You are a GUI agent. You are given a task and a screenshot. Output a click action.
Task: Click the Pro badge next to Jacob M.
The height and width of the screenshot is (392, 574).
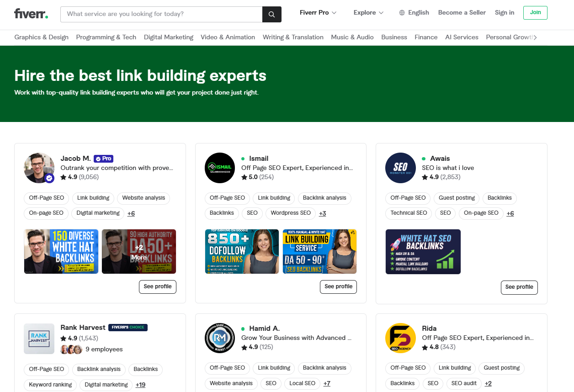[x=103, y=159]
